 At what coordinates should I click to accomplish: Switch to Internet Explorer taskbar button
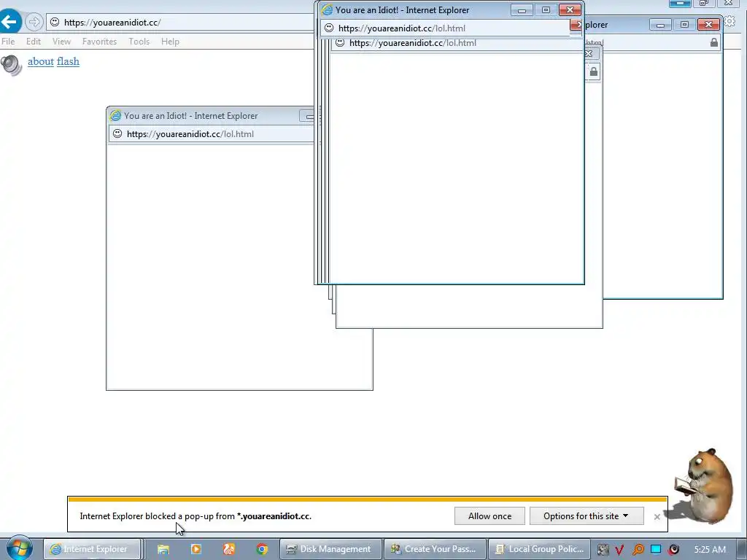pos(93,549)
